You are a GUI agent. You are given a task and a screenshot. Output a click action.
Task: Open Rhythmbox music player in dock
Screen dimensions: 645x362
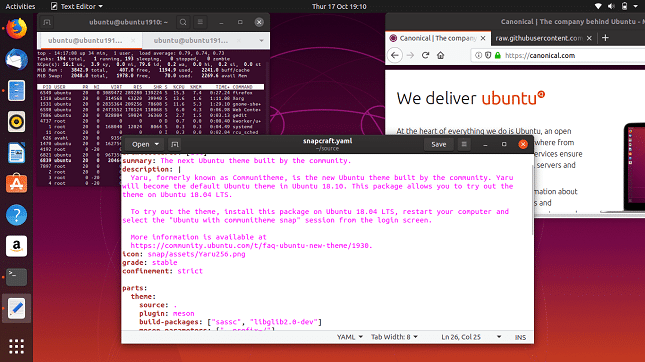(16, 122)
